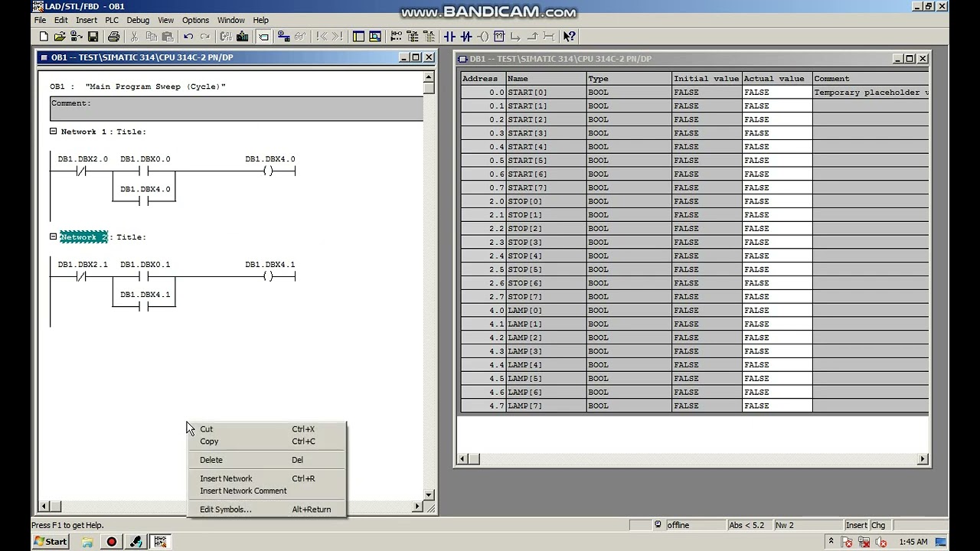Activate the context Help pointer icon

click(x=570, y=37)
